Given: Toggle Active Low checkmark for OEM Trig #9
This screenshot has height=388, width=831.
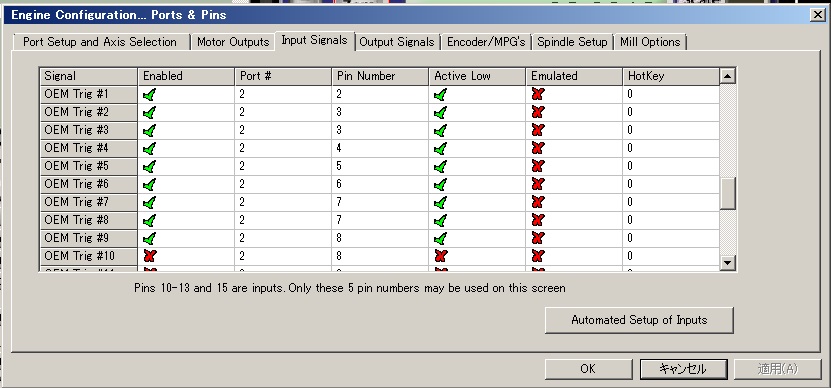Looking at the screenshot, I should pyautogui.click(x=440, y=239).
